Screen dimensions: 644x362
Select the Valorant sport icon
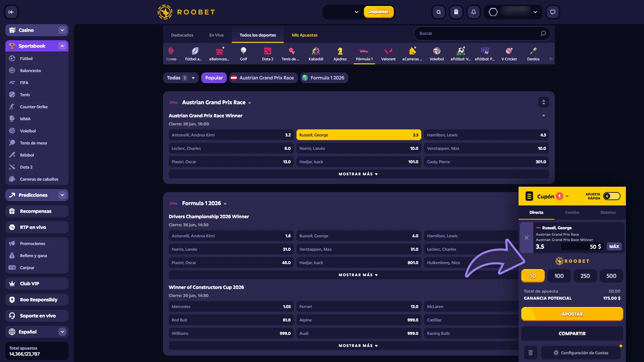388,54
